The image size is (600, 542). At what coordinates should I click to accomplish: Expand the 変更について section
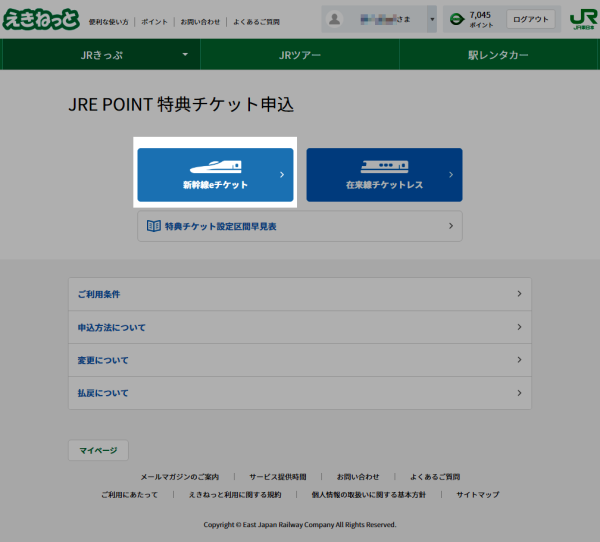coord(300,360)
